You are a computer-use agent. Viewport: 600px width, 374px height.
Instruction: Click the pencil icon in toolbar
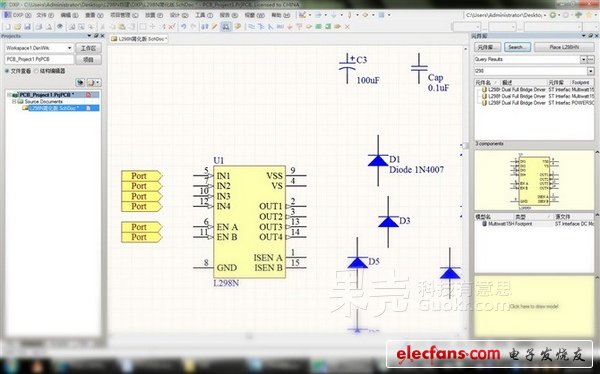coord(215,27)
